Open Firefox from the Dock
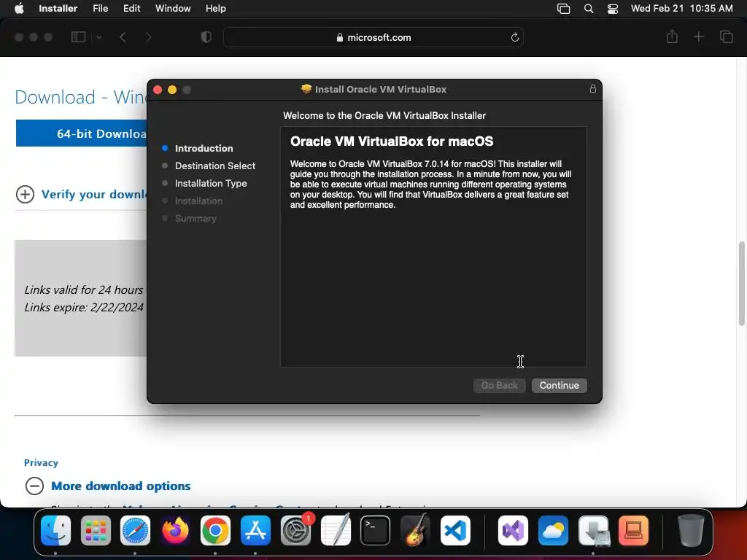 click(175, 530)
